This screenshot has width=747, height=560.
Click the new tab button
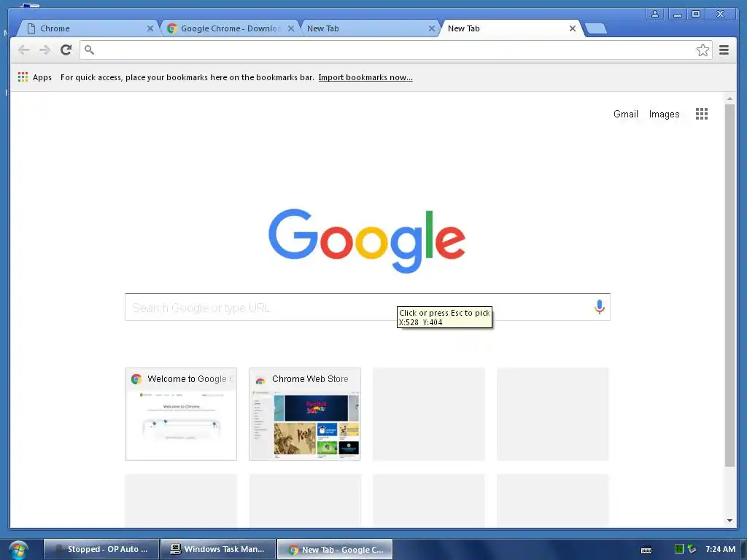595,28
